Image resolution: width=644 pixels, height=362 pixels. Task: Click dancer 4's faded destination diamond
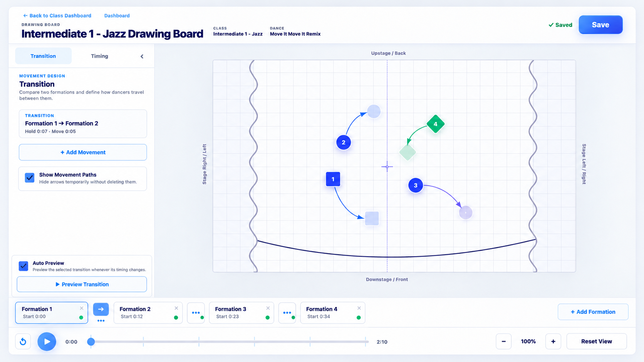[408, 152]
